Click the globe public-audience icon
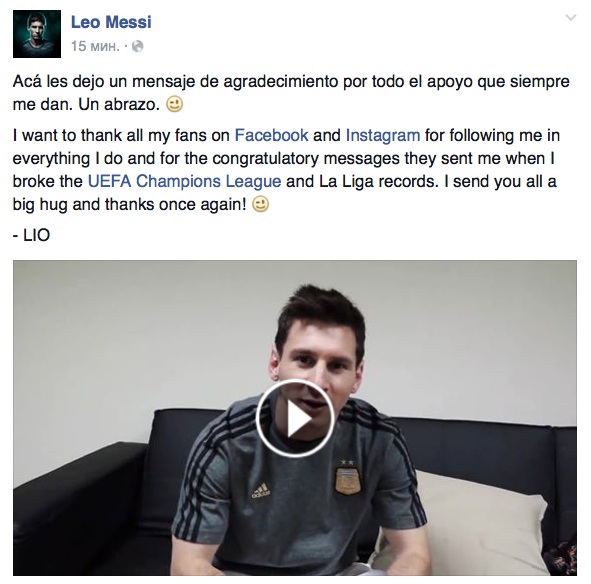 (x=138, y=46)
